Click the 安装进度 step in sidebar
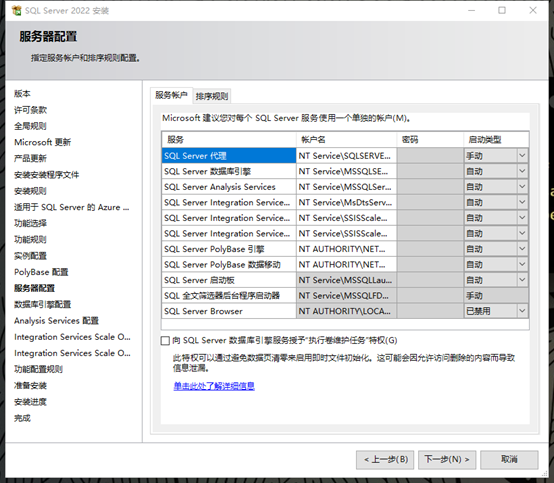The height and width of the screenshot is (483, 554). [x=30, y=402]
